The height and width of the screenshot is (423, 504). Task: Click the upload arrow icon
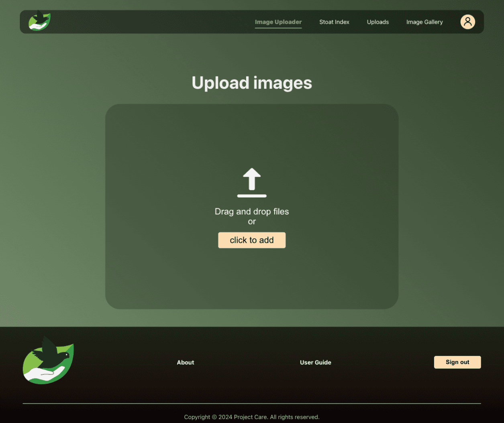point(252,179)
